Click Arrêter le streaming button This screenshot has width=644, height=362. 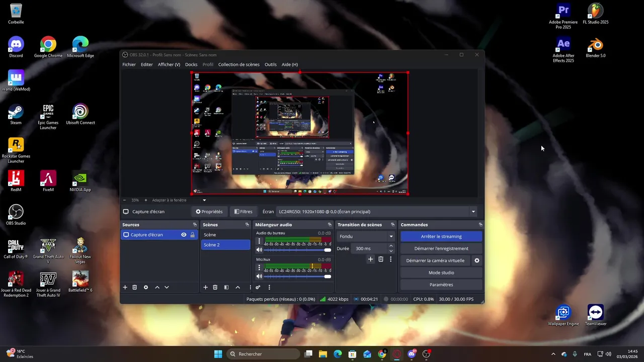pos(441,236)
